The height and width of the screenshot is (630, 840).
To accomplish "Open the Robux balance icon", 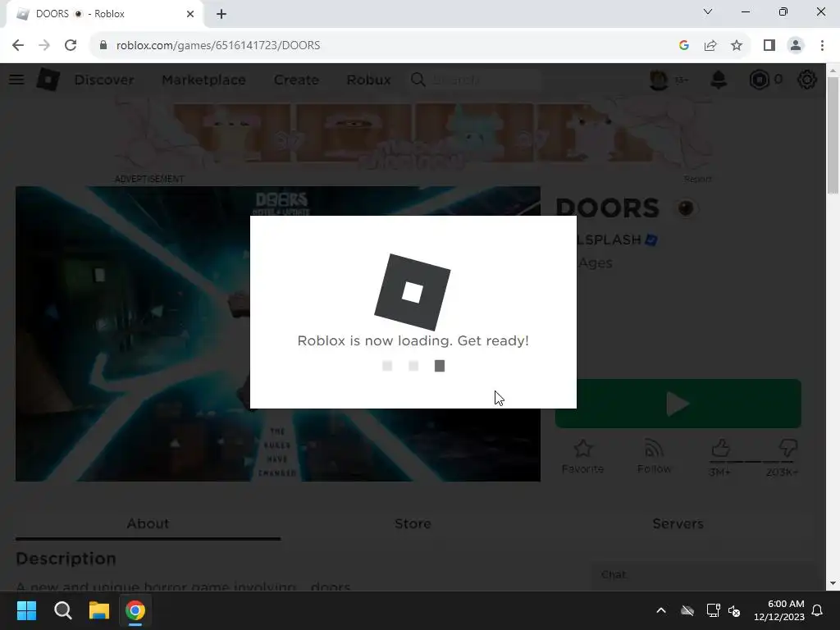I will 759,80.
